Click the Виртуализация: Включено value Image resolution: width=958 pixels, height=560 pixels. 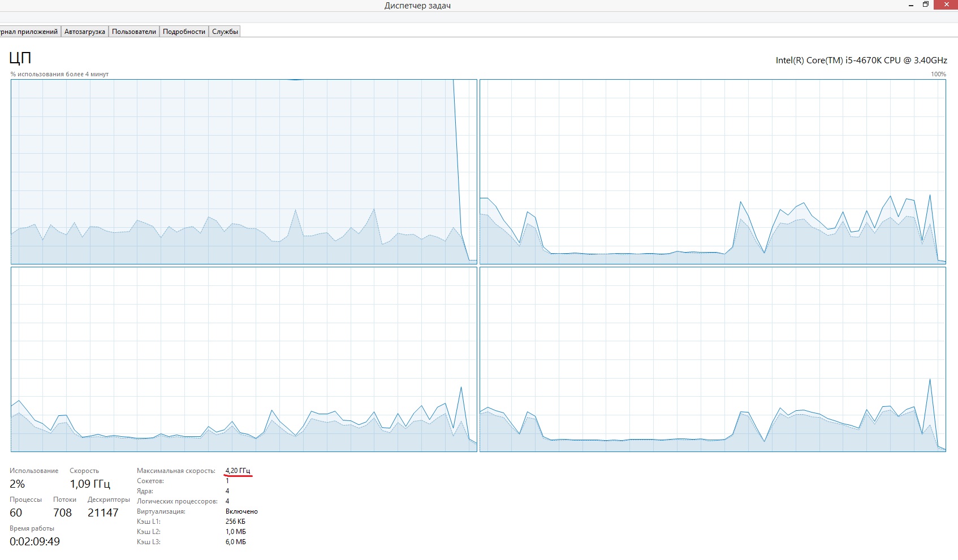pyautogui.click(x=241, y=511)
